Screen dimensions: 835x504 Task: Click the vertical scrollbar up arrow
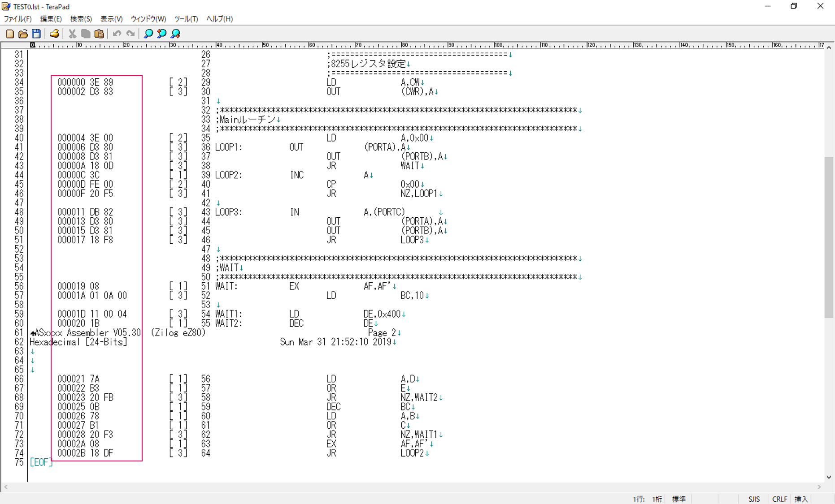point(829,47)
